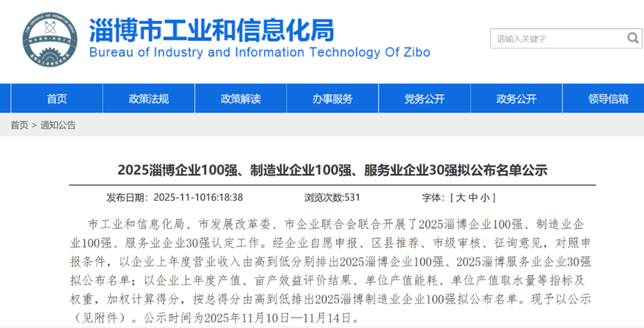The width and height of the screenshot is (644, 328).
Task: Set font size to 小
Action: pyautogui.click(x=485, y=198)
